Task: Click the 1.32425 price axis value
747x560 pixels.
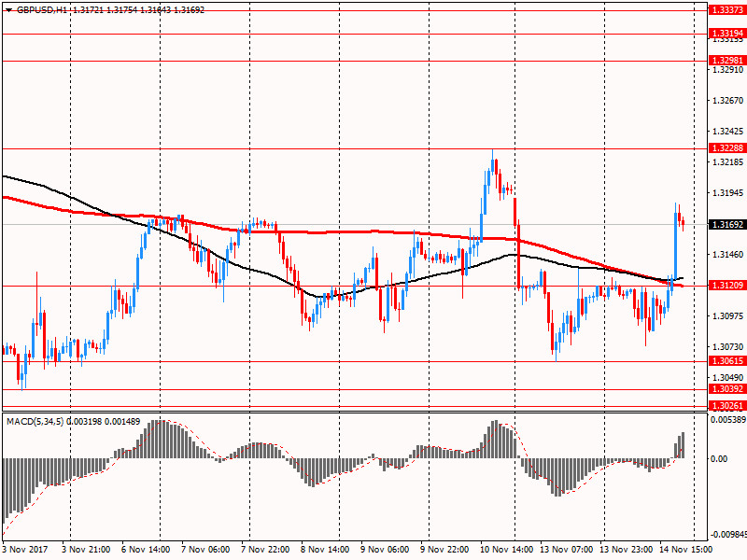Action: point(727,131)
